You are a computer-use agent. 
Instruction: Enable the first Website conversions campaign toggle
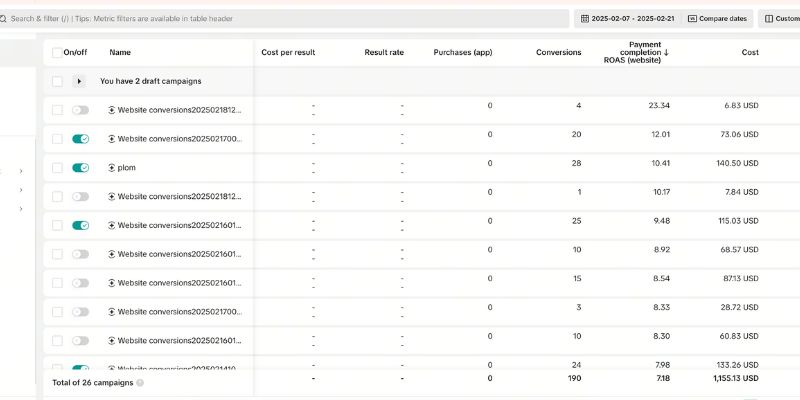click(x=81, y=110)
